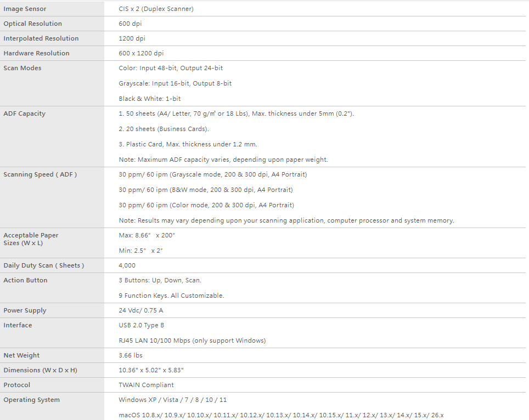
Task: Click the Black & White 1-bit text
Action: (x=150, y=99)
